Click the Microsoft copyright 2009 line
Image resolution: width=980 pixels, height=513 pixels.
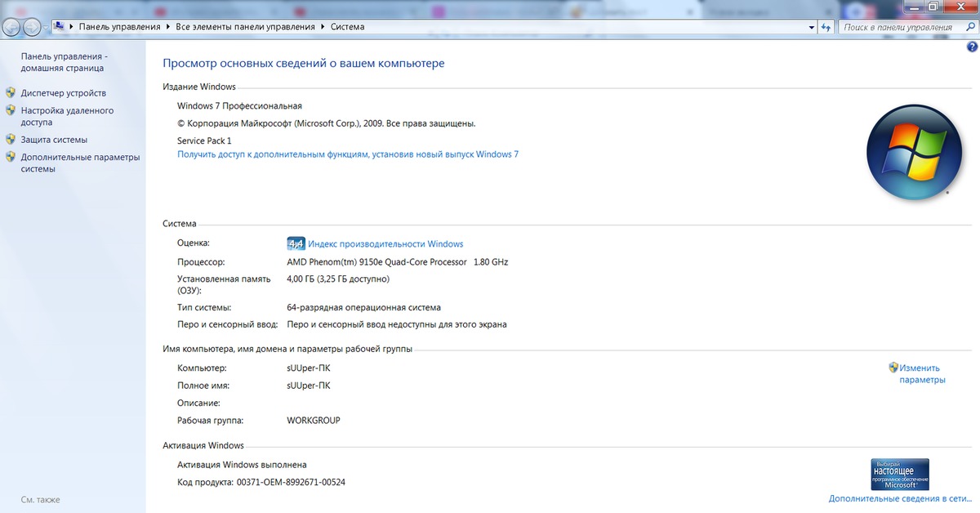326,123
